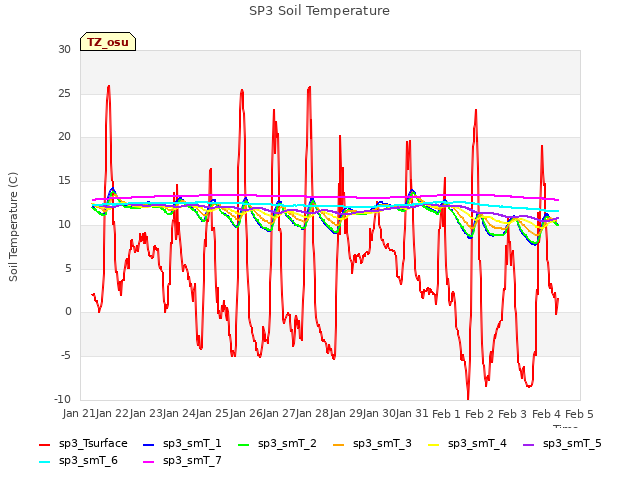
Task: Select the sp3_smT_7 legend label
Action: (192, 461)
